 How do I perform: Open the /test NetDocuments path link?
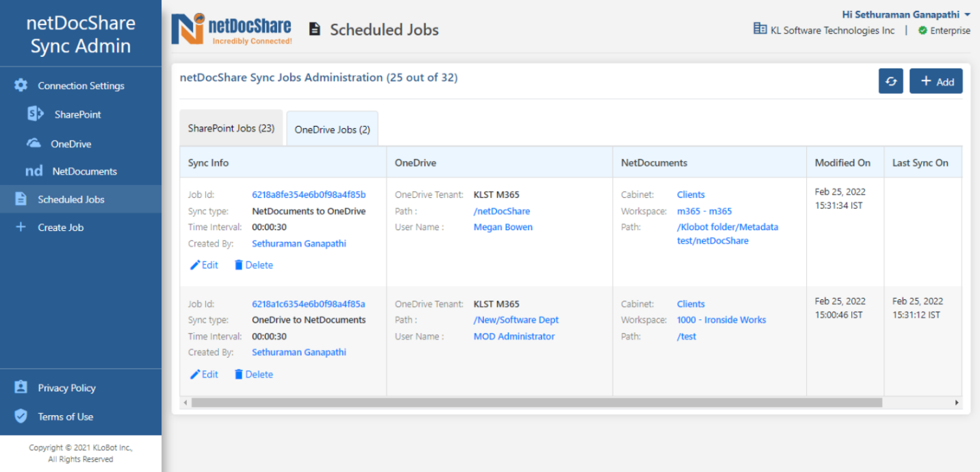(x=686, y=336)
